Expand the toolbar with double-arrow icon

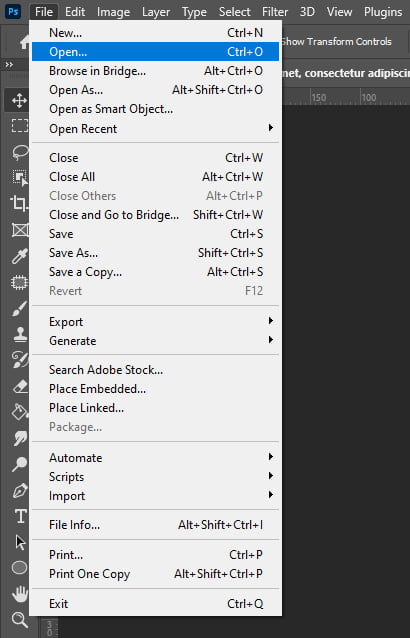point(9,65)
